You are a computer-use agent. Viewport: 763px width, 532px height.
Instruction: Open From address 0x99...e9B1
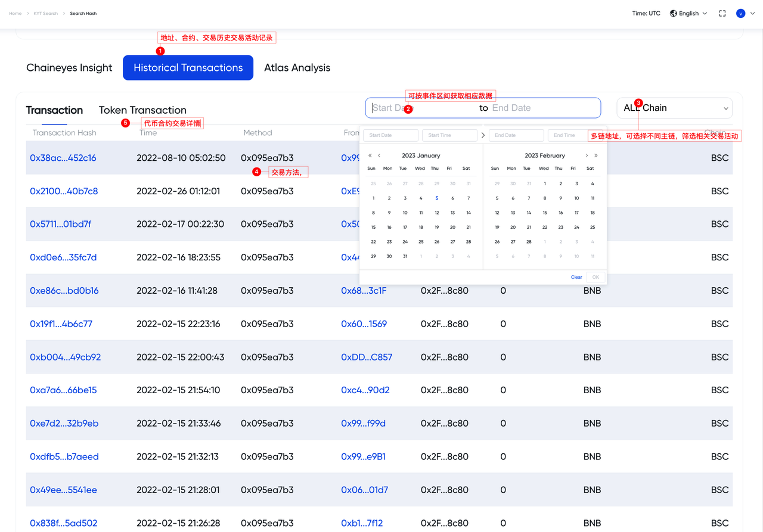point(364,457)
